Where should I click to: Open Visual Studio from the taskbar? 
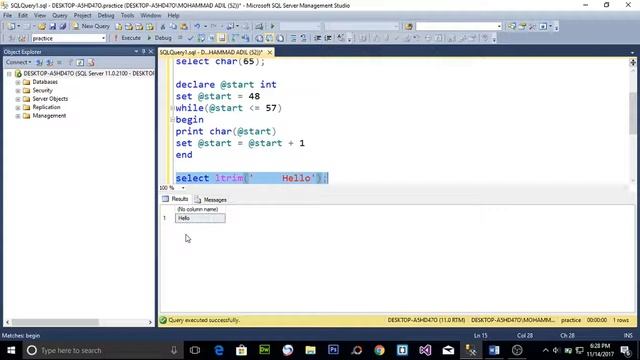coord(425,350)
